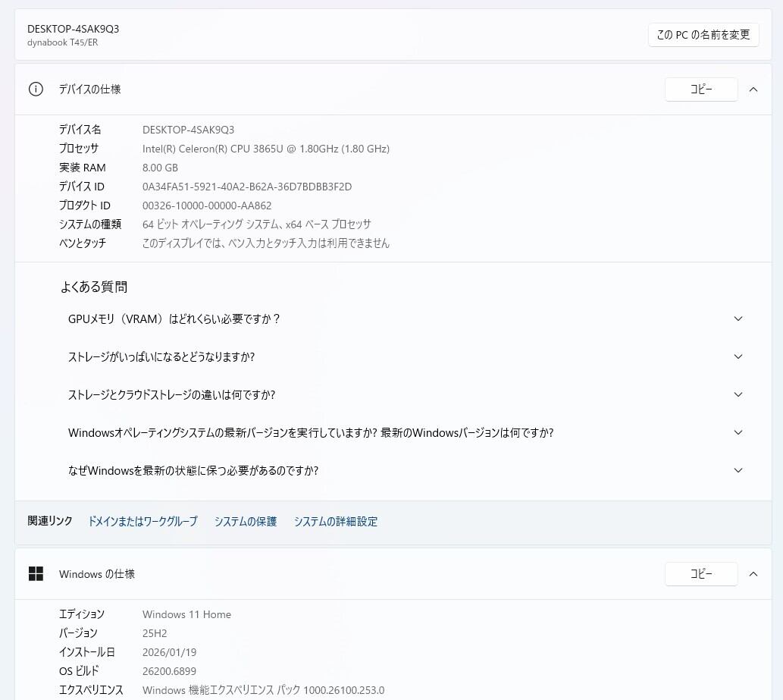The width and height of the screenshot is (783, 700).
Task: Copy Windows specifications with the コピー button
Action: pyautogui.click(x=700, y=574)
